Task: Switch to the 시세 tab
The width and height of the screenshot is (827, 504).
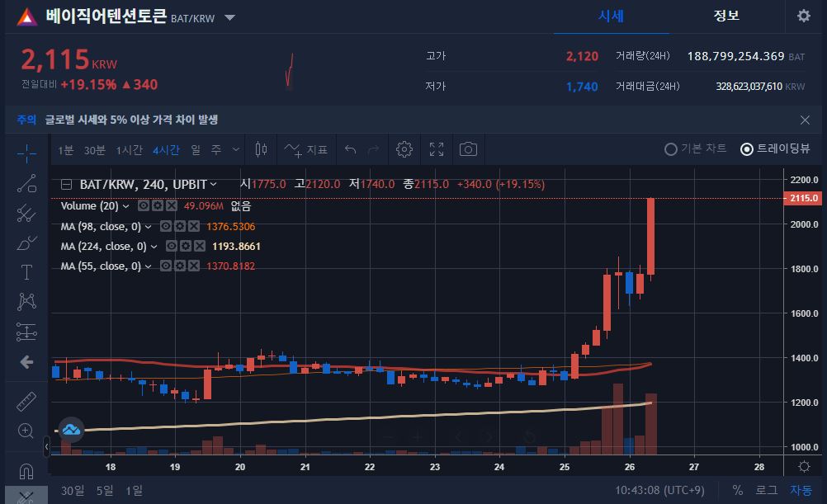Action: (611, 16)
